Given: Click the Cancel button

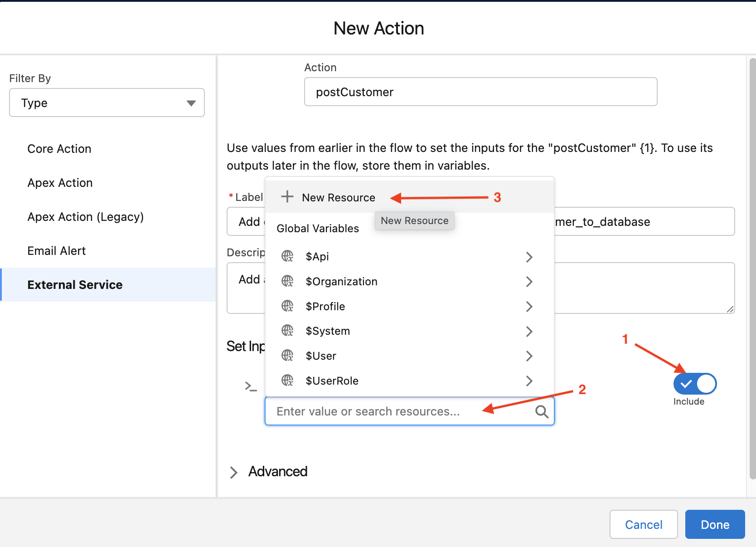Looking at the screenshot, I should [x=643, y=524].
